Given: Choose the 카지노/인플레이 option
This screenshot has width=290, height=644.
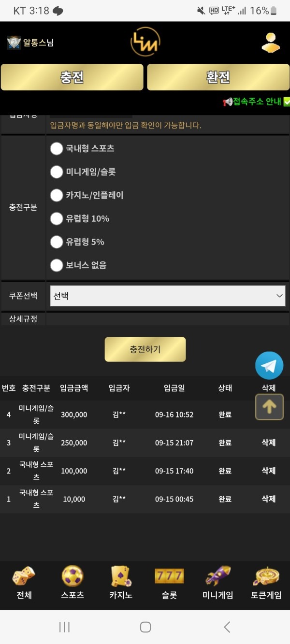Looking at the screenshot, I should coord(57,195).
